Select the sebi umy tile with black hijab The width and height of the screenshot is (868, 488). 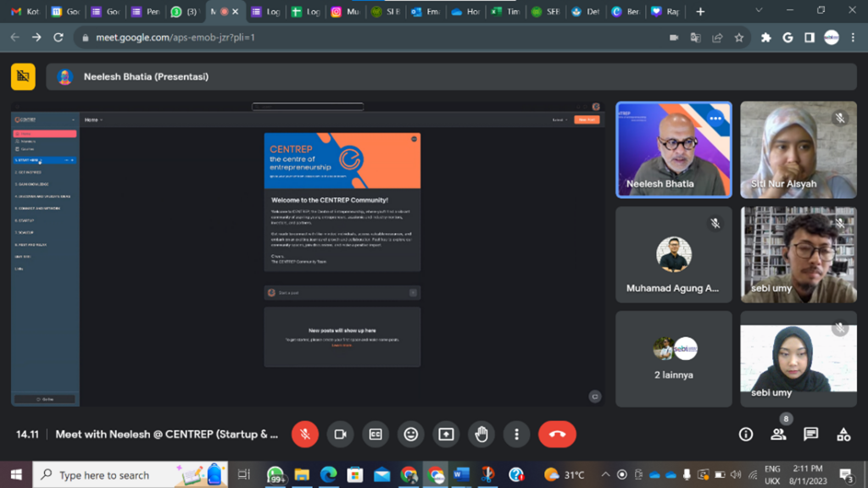point(798,359)
